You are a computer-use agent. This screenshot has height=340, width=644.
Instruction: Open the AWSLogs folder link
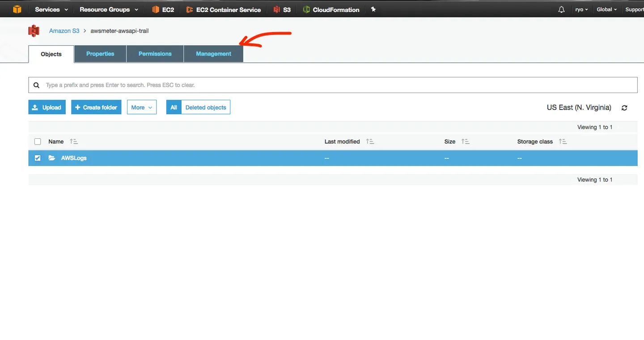[74, 158]
